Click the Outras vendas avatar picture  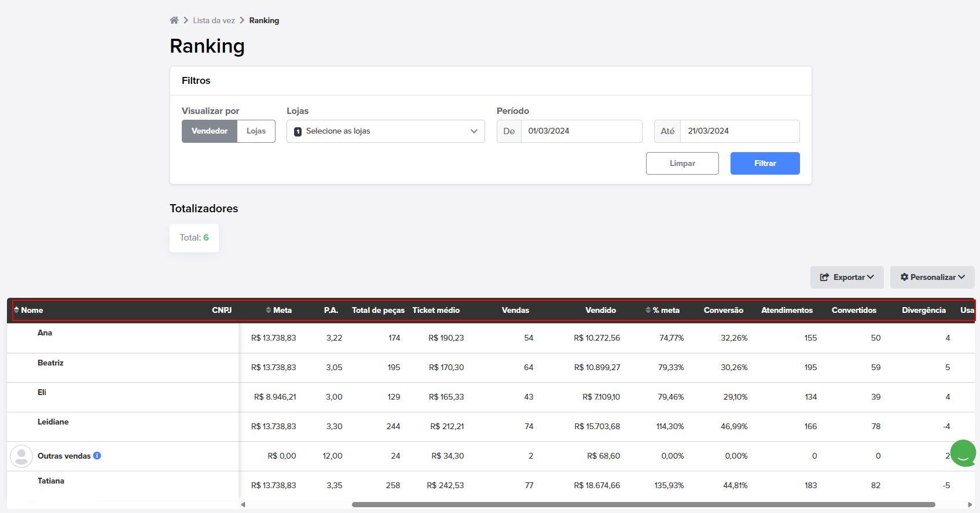click(x=21, y=456)
